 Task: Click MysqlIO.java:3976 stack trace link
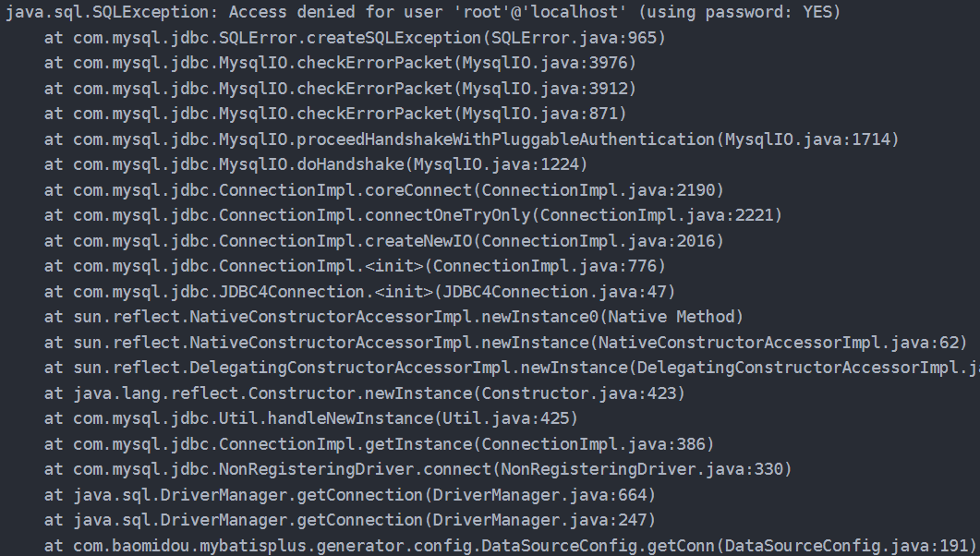coord(543,63)
